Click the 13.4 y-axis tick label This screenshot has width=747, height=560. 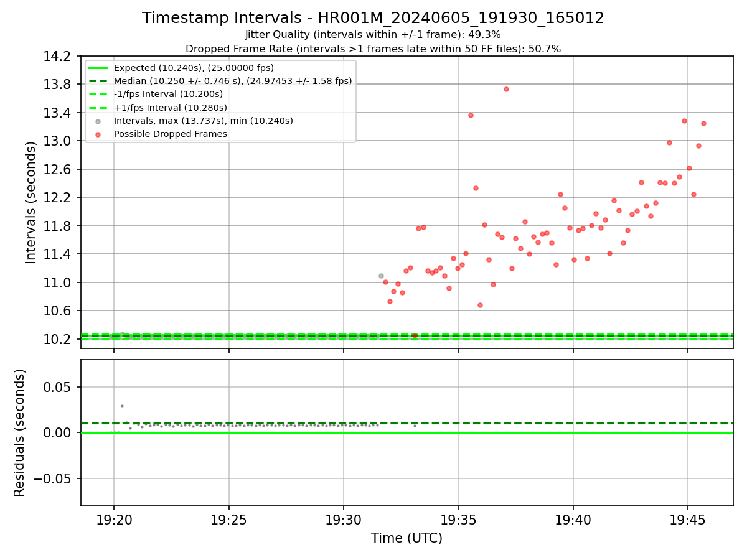(59, 113)
